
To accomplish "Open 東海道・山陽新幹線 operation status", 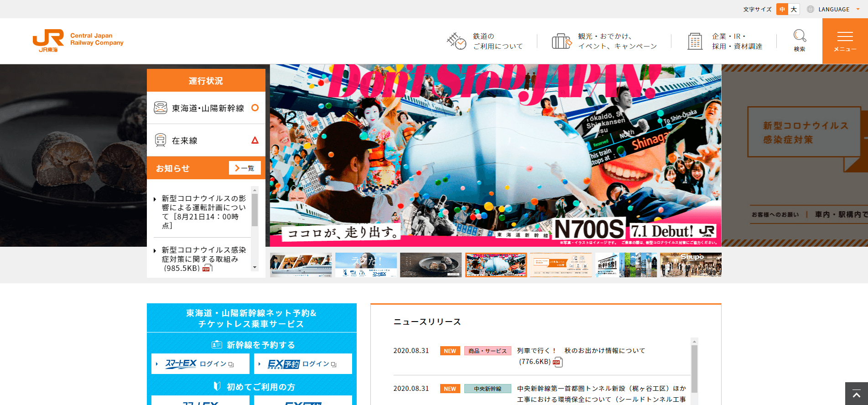I will 206,108.
